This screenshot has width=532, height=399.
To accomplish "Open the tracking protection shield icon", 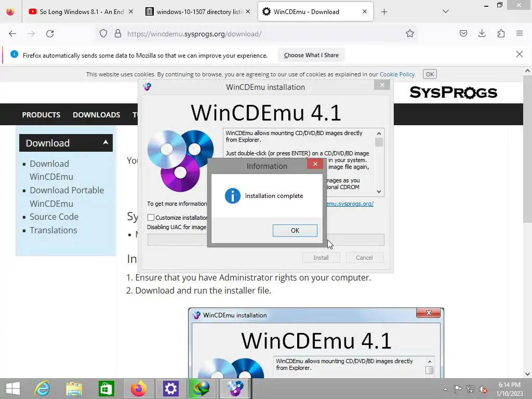I will pyautogui.click(x=103, y=34).
